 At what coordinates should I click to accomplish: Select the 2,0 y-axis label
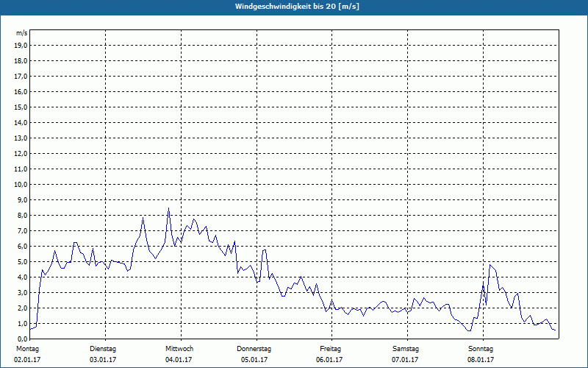pos(23,308)
